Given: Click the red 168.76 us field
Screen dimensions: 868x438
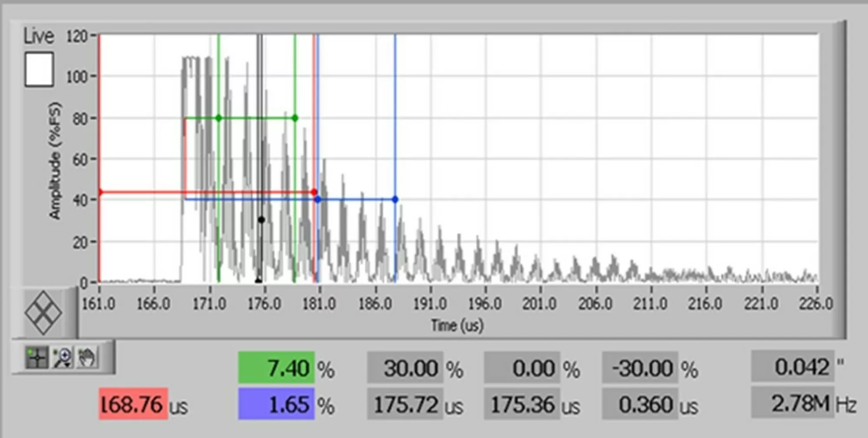Looking at the screenshot, I should coord(133,404).
